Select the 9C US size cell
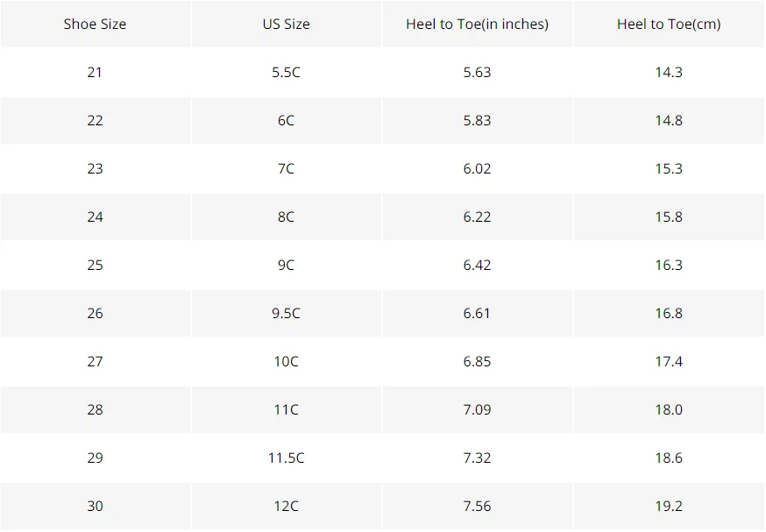Image resolution: width=766 pixels, height=532 pixels. click(x=287, y=266)
